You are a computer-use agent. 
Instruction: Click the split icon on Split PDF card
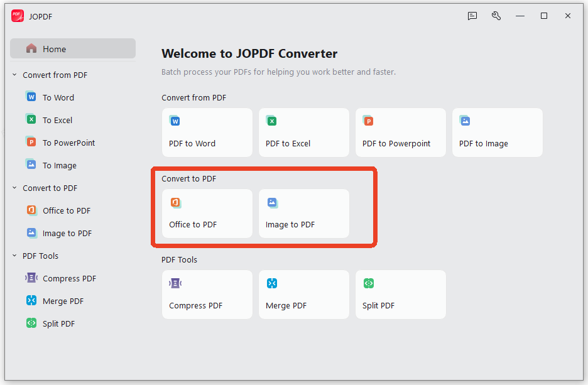click(369, 283)
